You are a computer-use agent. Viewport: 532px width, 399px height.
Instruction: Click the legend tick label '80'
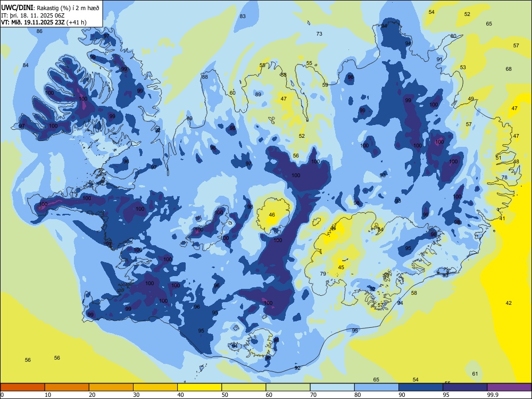pos(358,395)
